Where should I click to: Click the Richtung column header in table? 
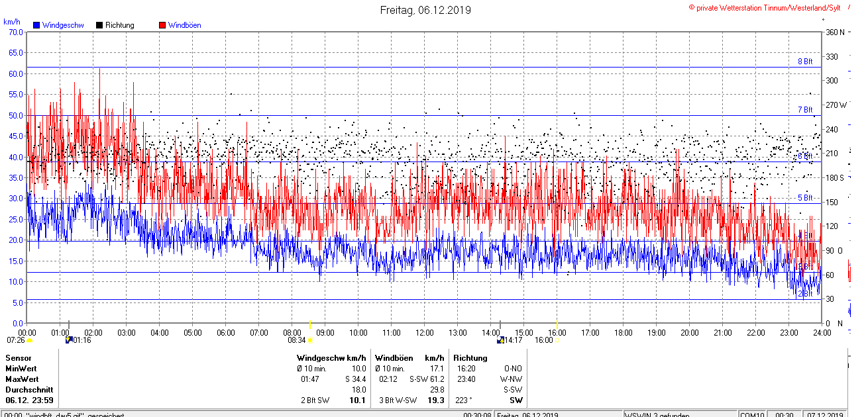click(x=470, y=358)
